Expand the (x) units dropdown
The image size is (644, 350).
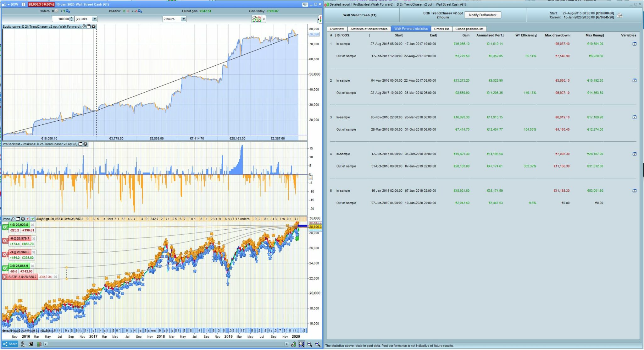click(x=94, y=19)
